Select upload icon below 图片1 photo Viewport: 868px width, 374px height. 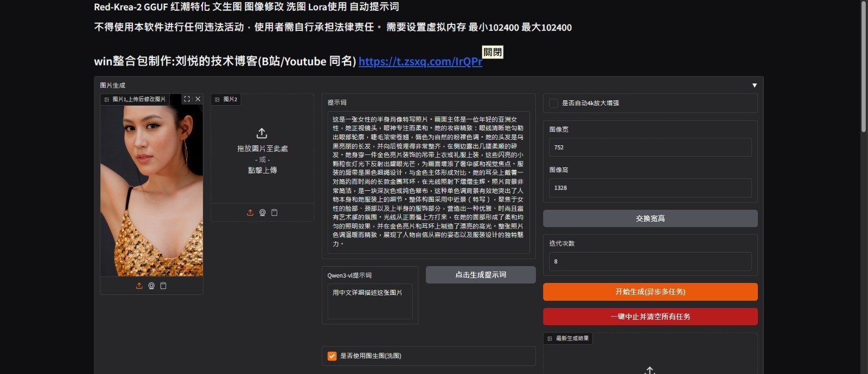(x=139, y=286)
